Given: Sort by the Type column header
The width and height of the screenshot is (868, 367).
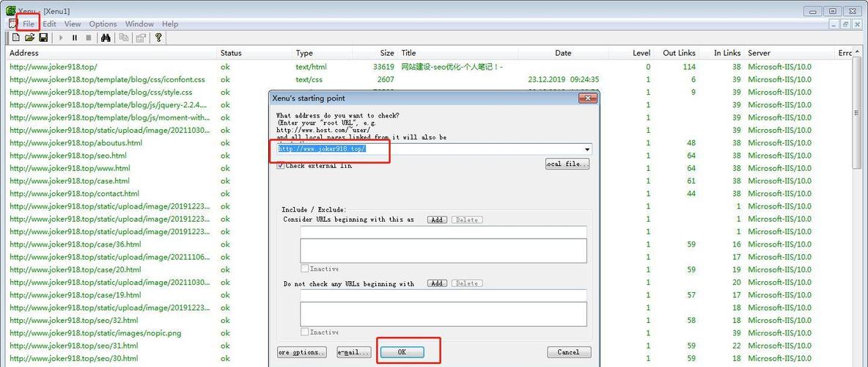Looking at the screenshot, I should (323, 53).
